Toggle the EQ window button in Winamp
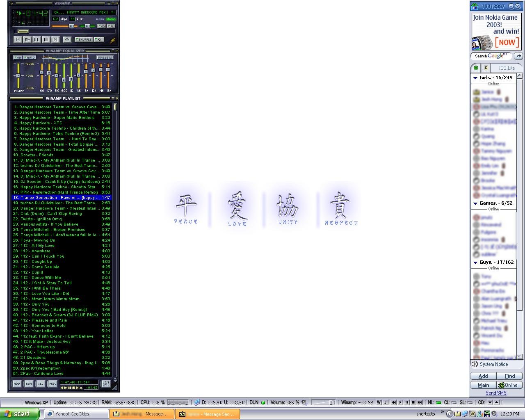This screenshot has height=420, width=525. [101, 26]
